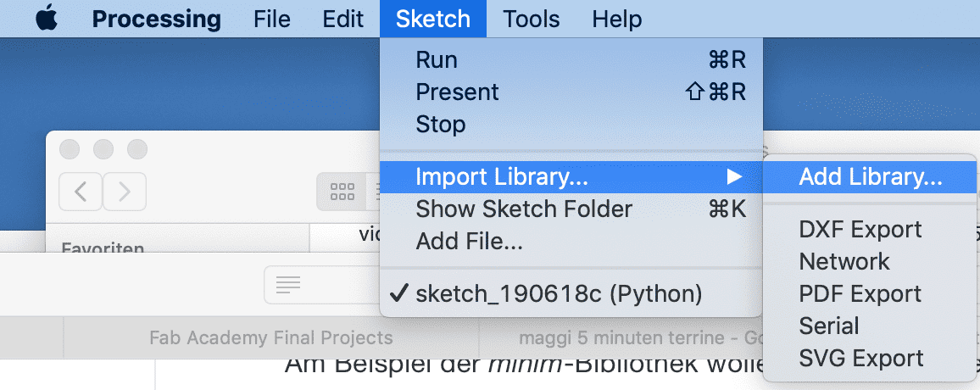Click the Finder back arrow button
This screenshot has width=980, height=390.
pyautogui.click(x=81, y=192)
